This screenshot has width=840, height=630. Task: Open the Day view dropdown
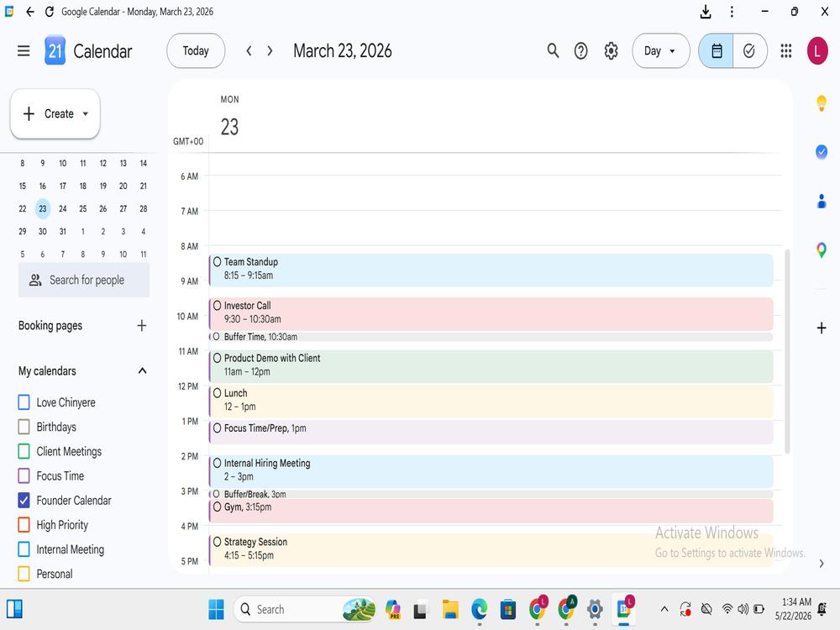[660, 51]
